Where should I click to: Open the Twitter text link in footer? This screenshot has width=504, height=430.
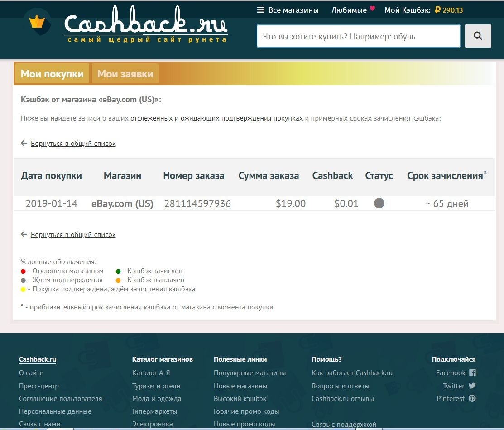(454, 386)
